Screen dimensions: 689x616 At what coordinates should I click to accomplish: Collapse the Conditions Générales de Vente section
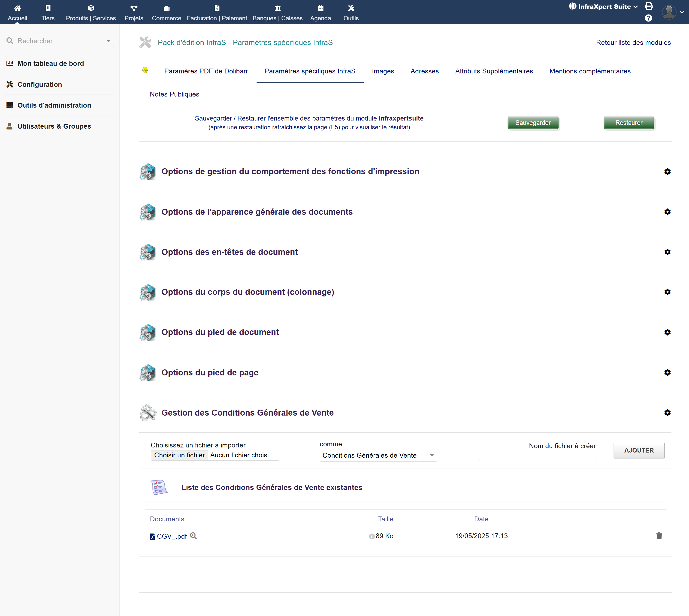pyautogui.click(x=667, y=413)
